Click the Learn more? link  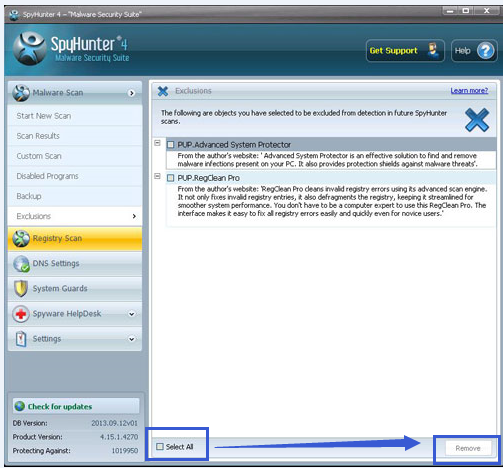tap(469, 91)
